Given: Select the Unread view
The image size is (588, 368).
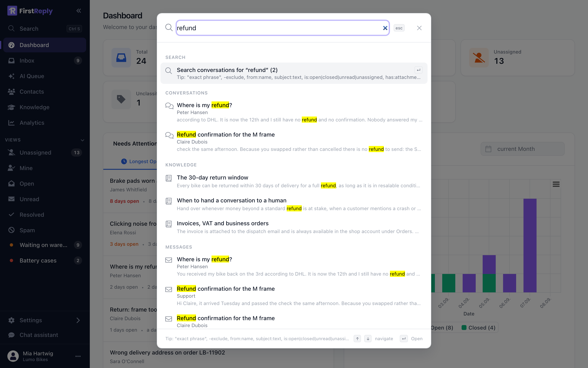Looking at the screenshot, I should pos(45,199).
